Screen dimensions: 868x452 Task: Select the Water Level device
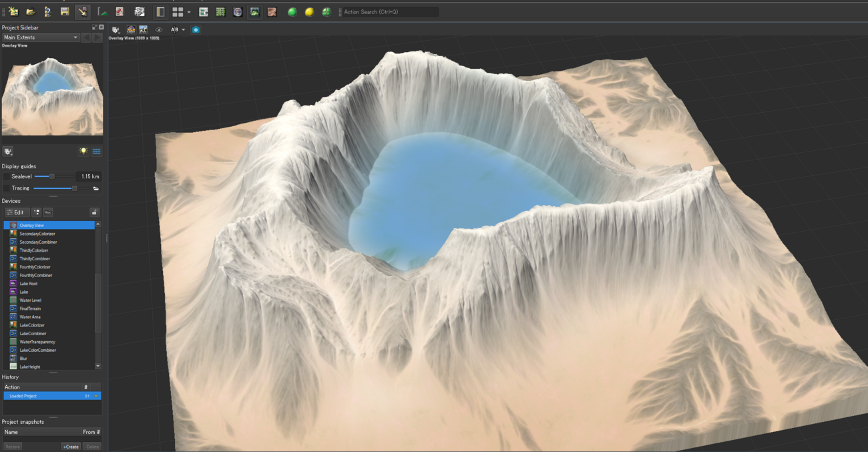tap(30, 300)
